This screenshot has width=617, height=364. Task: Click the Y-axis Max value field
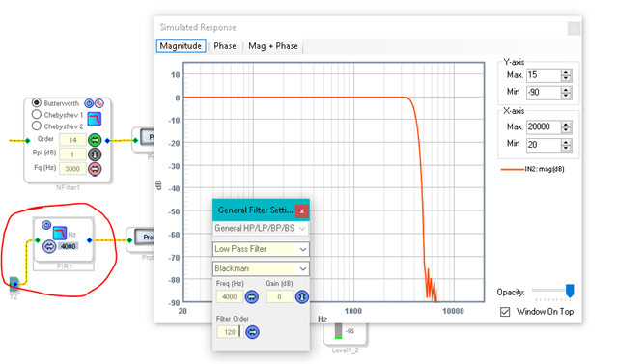[x=544, y=75]
